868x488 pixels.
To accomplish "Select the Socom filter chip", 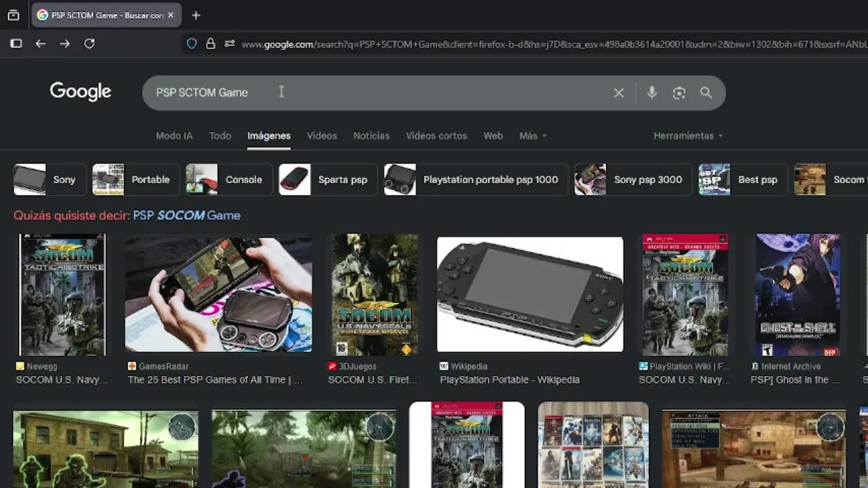I will coord(831,180).
